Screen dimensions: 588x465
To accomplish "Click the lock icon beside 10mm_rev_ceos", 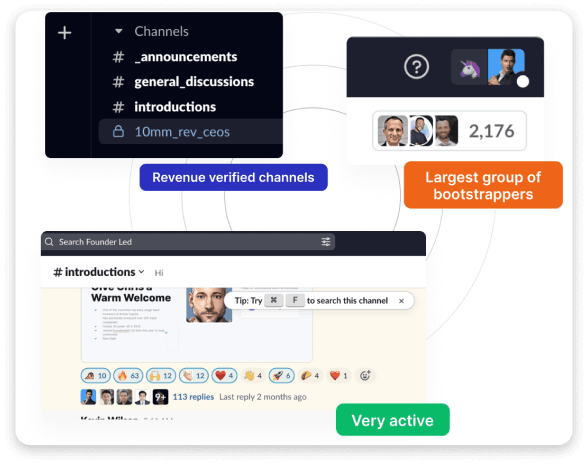I will pos(118,131).
